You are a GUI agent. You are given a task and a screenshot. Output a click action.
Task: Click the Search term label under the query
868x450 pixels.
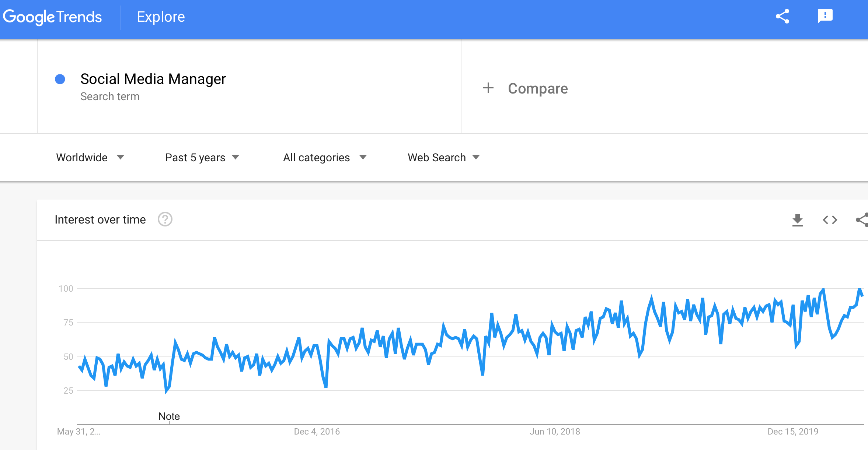110,96
